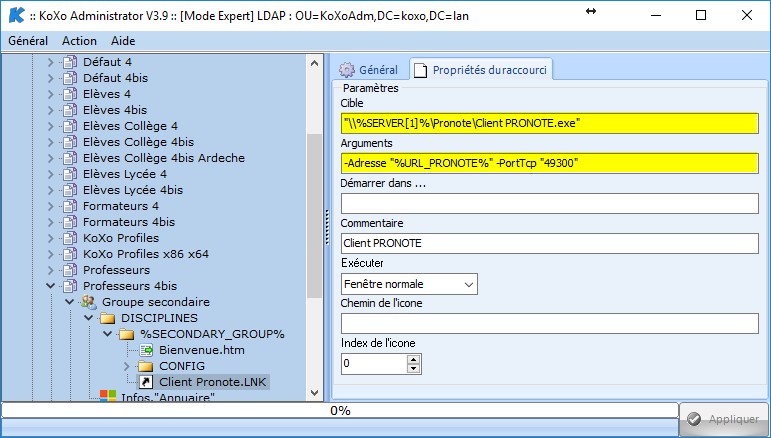Click the KoXo Profiles item icon
The height and width of the screenshot is (438, 771).
(x=70, y=238)
